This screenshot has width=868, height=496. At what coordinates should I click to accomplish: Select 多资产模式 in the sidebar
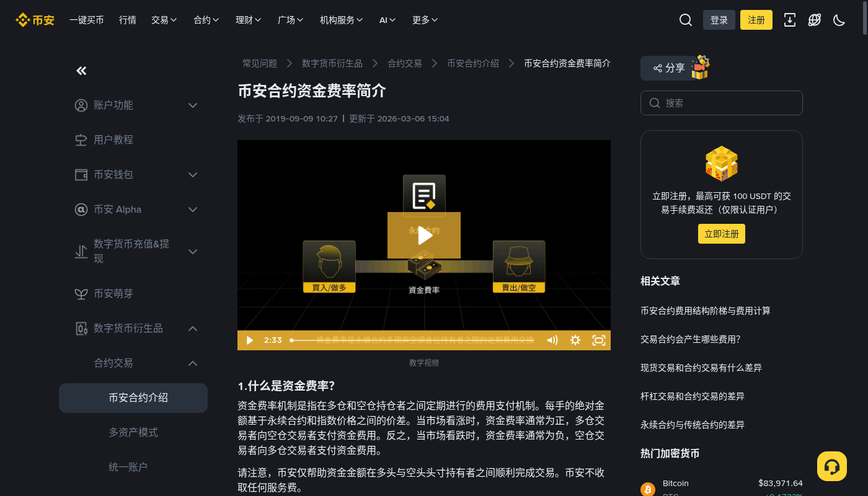point(133,433)
